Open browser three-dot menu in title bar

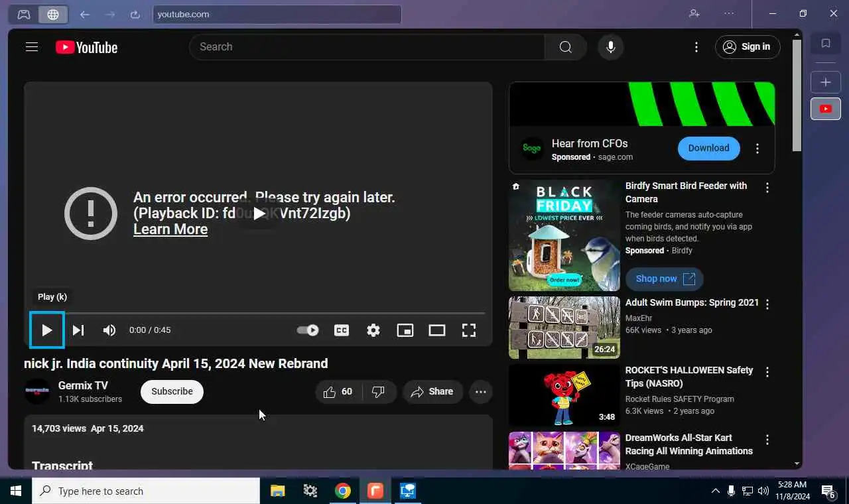(729, 13)
